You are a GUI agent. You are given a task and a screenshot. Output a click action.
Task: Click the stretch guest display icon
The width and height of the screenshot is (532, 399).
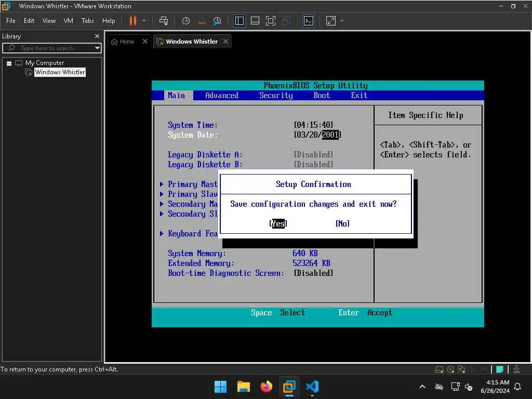point(331,21)
